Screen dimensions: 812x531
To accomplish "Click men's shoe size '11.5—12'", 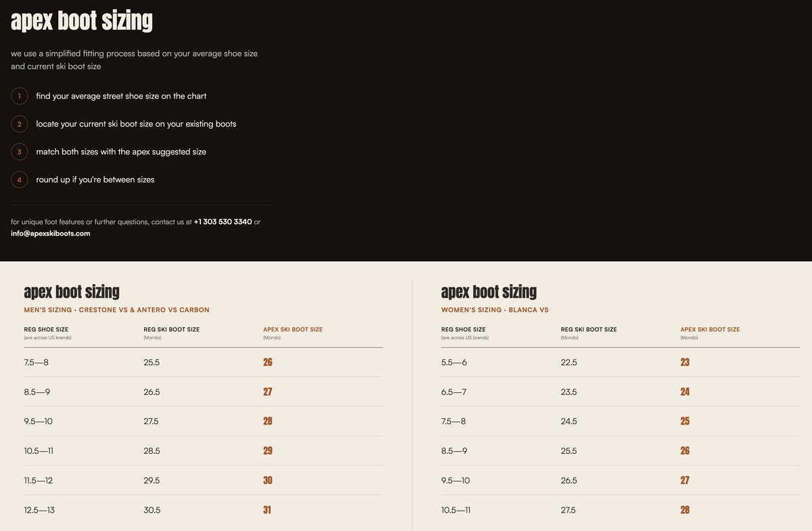I will click(x=39, y=480).
